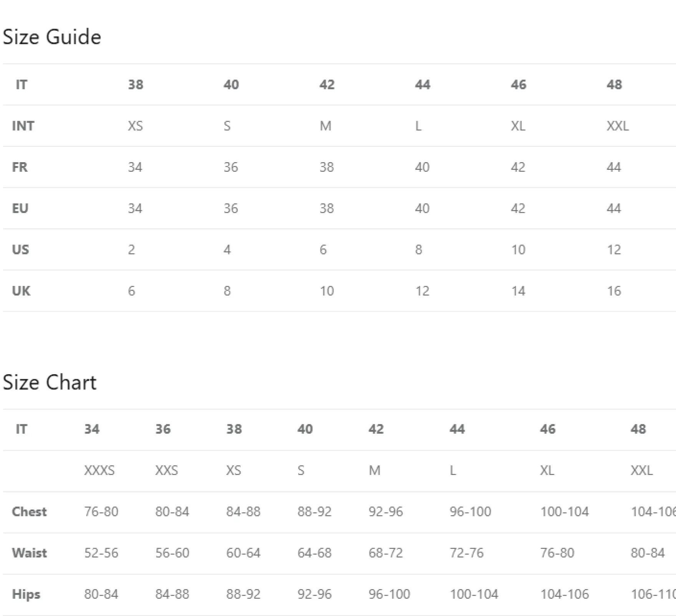The width and height of the screenshot is (676, 616).
Task: Select IT size 48 in Size Guide
Action: [x=614, y=85]
